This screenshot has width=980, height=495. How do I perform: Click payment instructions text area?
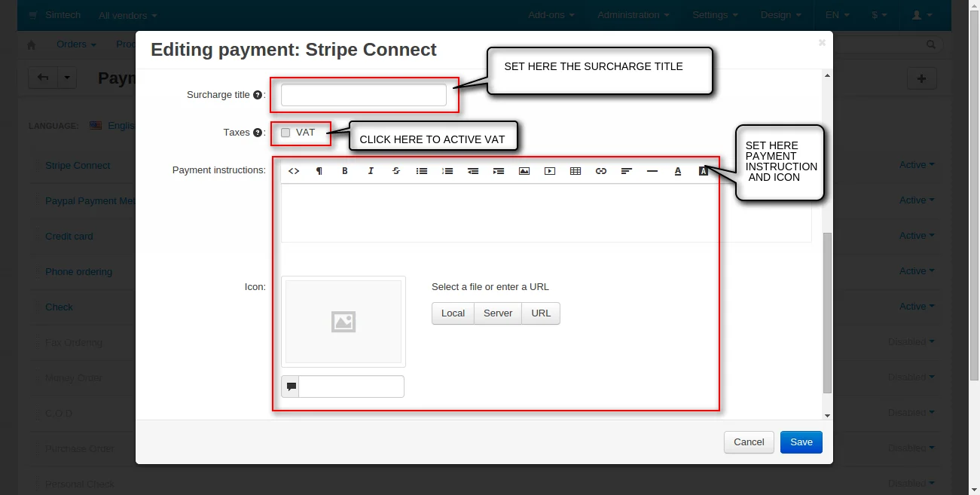coord(546,213)
